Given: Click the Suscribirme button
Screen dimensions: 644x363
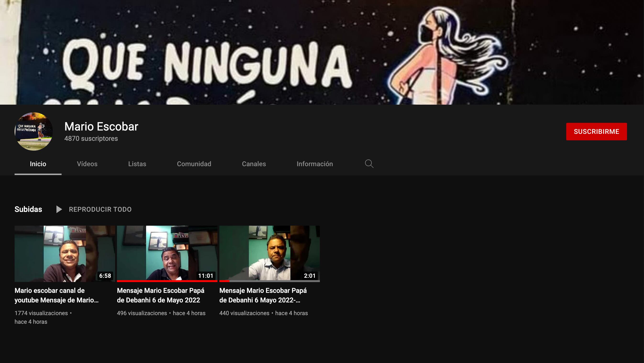Looking at the screenshot, I should [596, 132].
